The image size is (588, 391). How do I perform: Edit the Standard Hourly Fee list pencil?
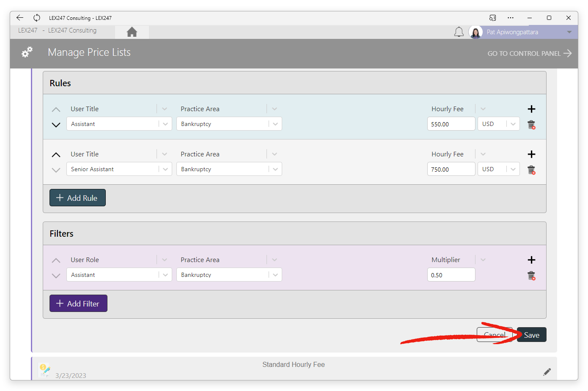click(547, 372)
